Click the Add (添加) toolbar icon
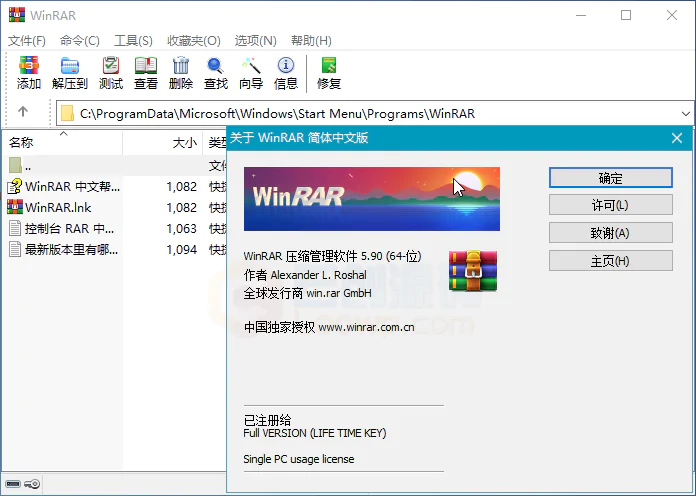Screen dimensions: 696x496 coord(29,66)
